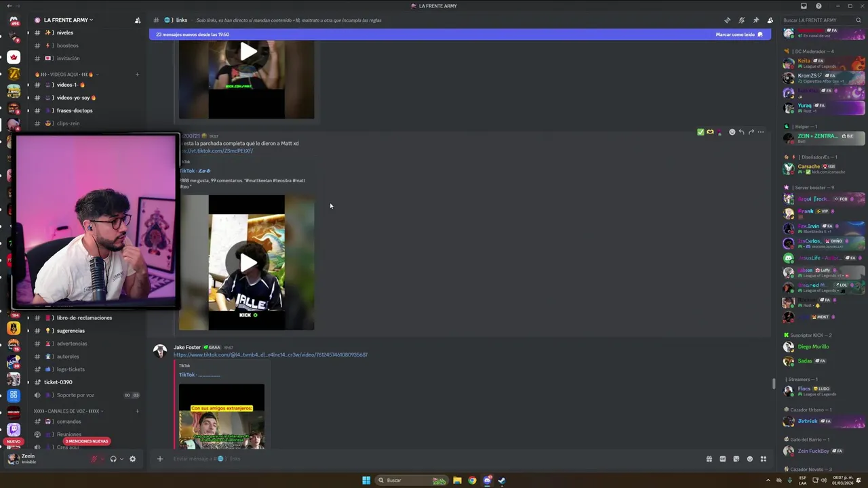Open the GIF picker icon
The width and height of the screenshot is (868, 488).
[722, 459]
